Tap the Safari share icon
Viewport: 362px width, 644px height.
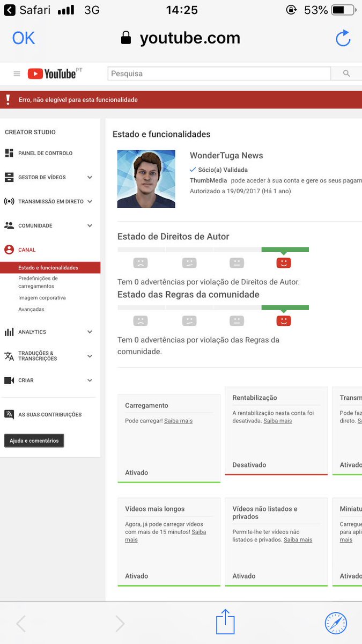click(225, 623)
